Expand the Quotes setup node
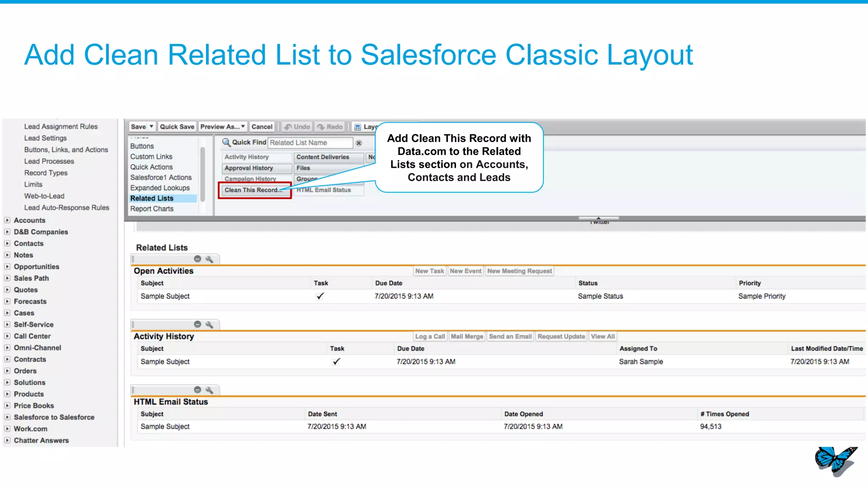 click(7, 290)
